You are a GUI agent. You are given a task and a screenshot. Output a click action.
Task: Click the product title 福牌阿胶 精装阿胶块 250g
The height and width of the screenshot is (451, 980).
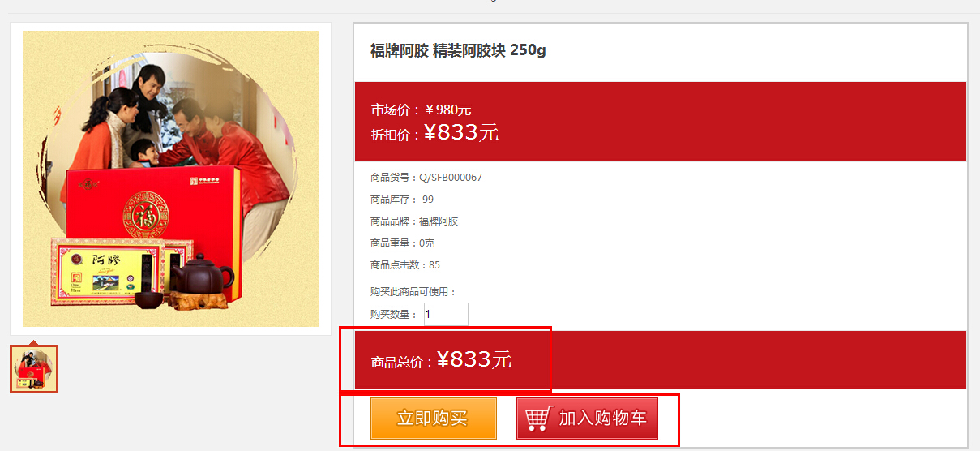click(458, 50)
